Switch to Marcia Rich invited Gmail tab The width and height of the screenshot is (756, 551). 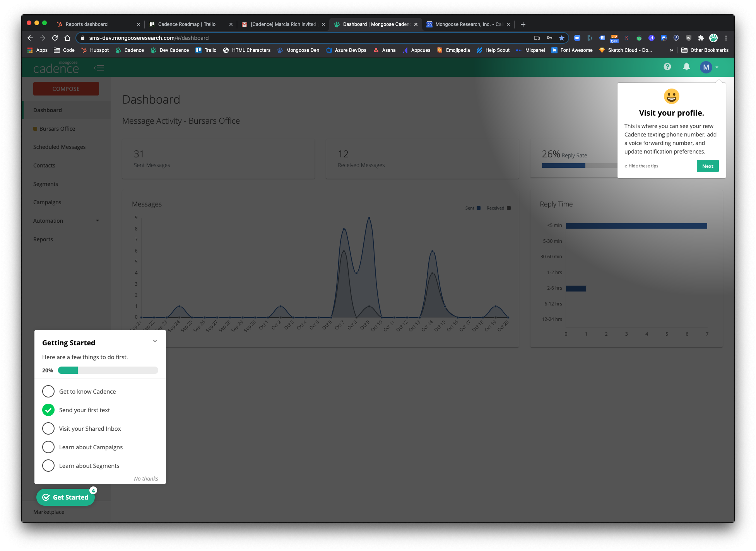pos(283,24)
